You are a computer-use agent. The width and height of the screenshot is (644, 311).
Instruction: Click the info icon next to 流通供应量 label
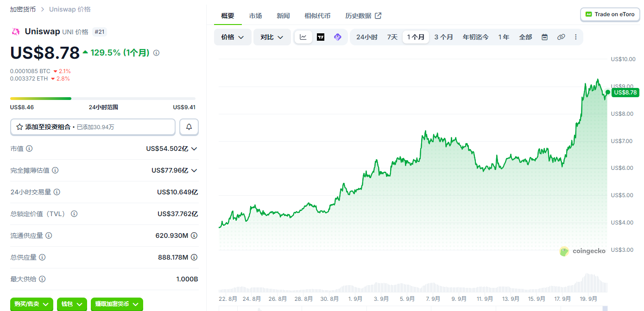point(49,236)
